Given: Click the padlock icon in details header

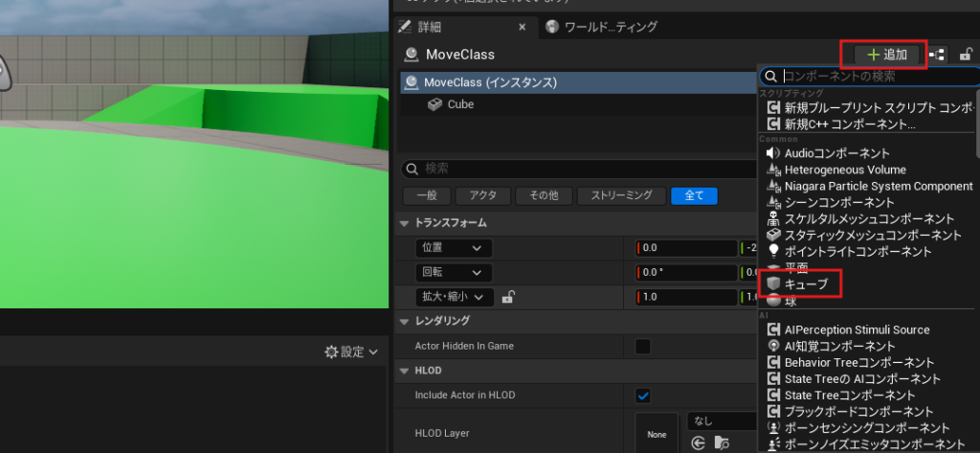Looking at the screenshot, I should coord(966,56).
